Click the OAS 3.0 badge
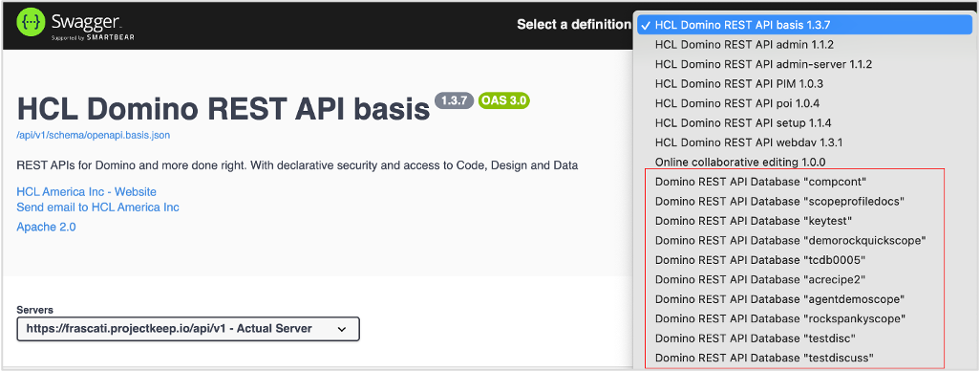The image size is (980, 371). point(503,100)
